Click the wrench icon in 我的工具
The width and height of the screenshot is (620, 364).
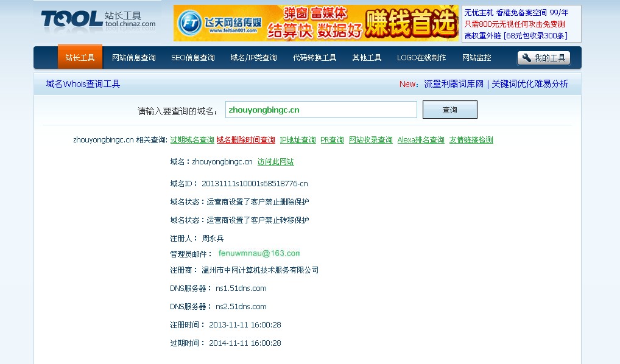tap(526, 58)
